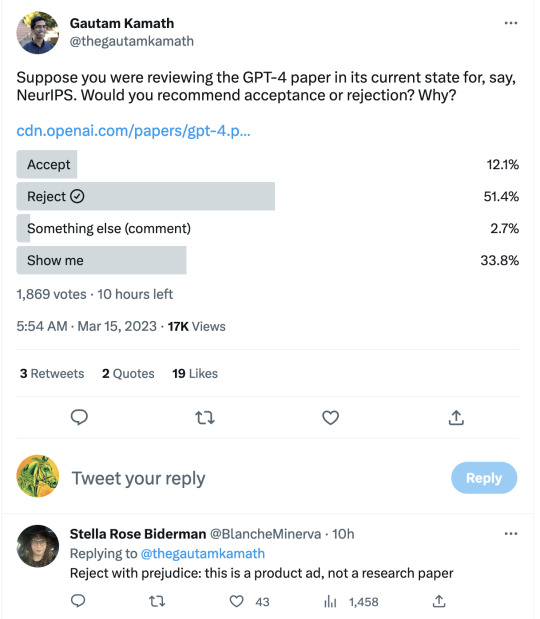This screenshot has width=540, height=619.
Task: Select the Accept poll option
Action: [268, 164]
